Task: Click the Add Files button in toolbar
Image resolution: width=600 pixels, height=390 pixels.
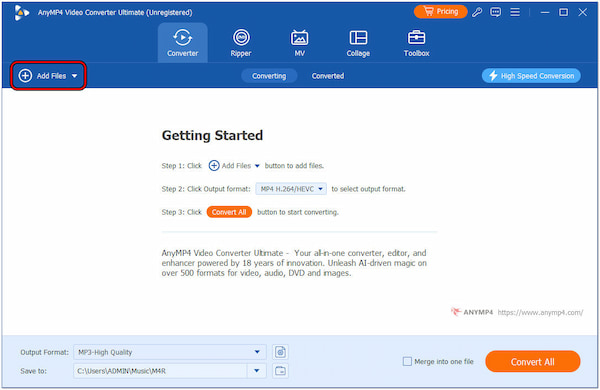Action: [48, 76]
